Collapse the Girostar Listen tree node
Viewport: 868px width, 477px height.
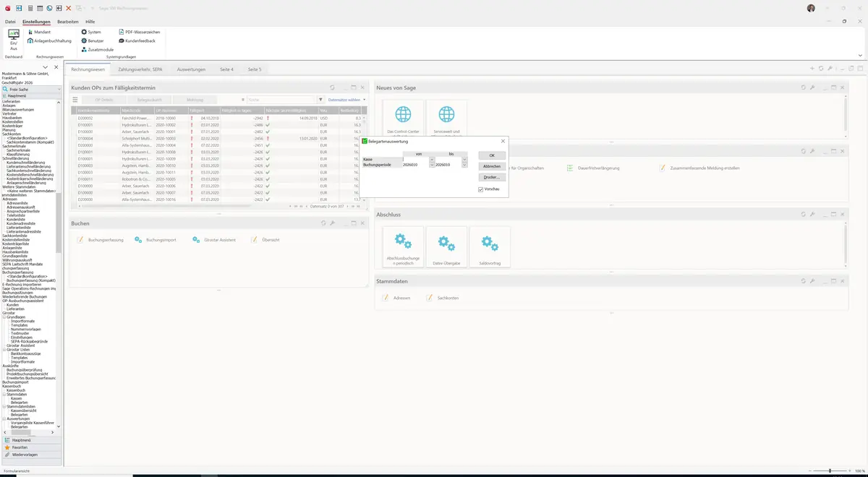tap(4, 350)
